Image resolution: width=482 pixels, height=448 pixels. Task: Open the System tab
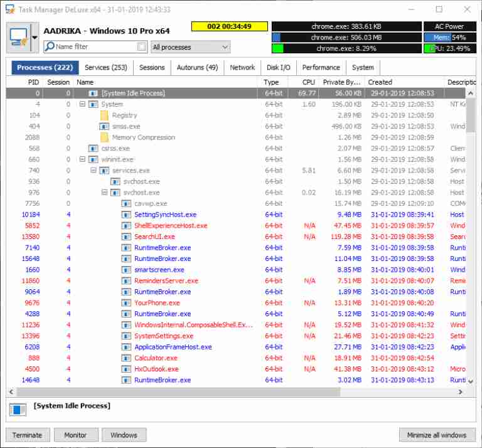point(363,68)
